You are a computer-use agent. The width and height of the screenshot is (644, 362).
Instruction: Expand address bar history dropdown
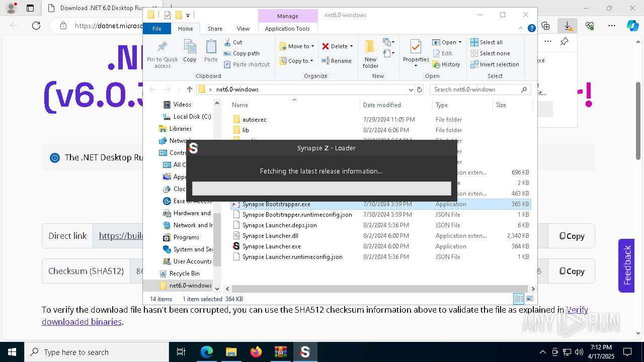411,89
